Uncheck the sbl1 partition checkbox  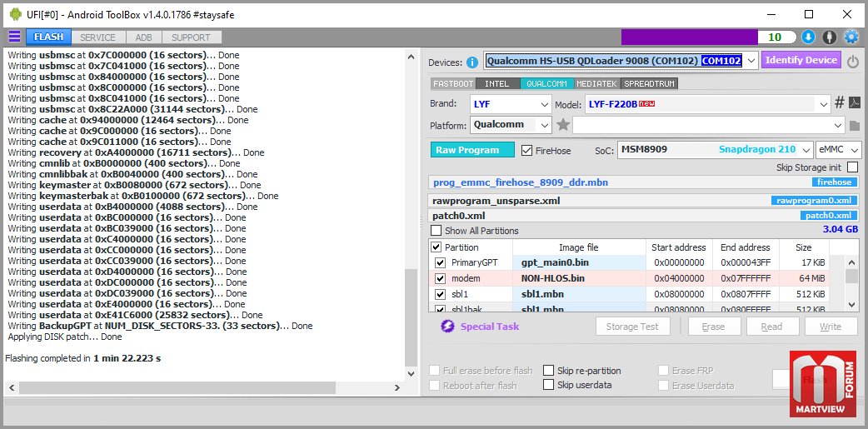coord(441,294)
